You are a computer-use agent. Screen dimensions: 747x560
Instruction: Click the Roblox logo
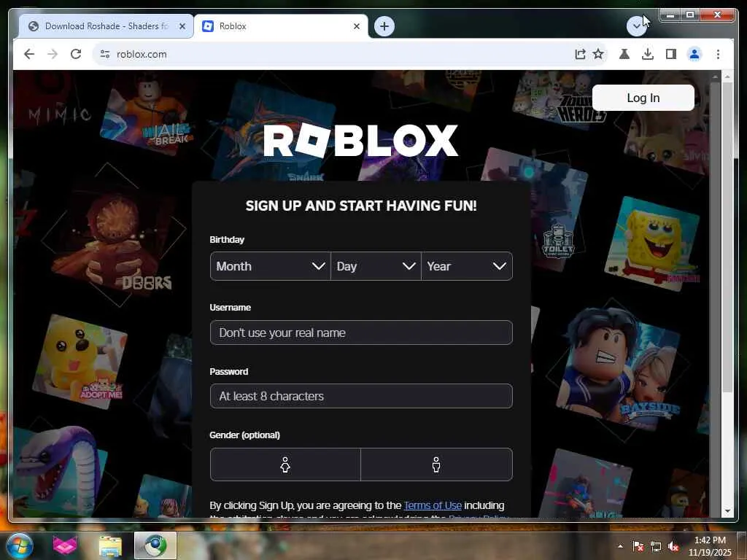click(x=360, y=141)
